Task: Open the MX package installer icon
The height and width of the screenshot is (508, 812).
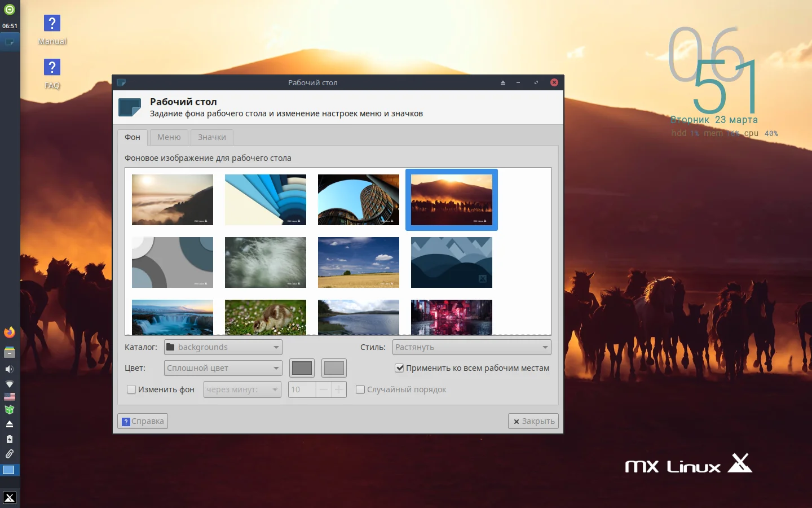Action: coord(9,409)
